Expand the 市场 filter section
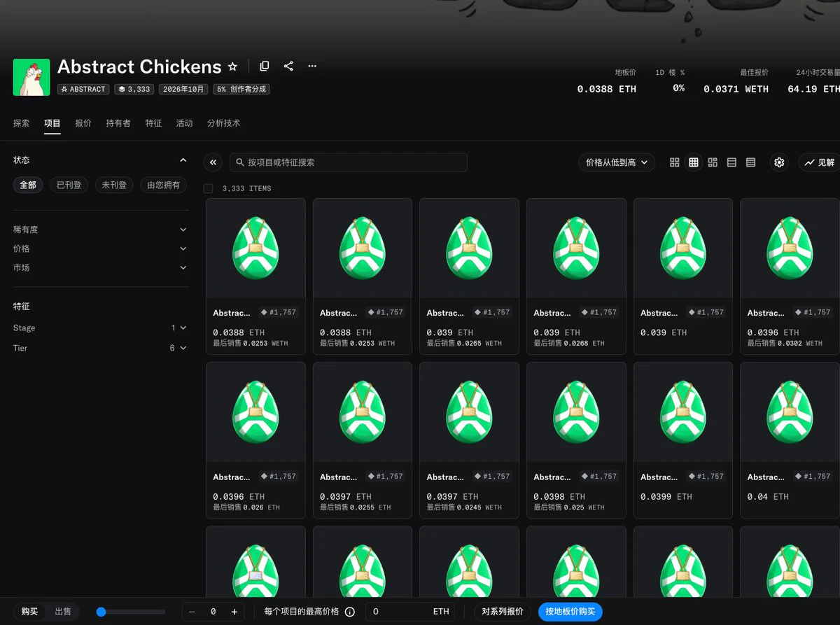Screen dimensions: 840x625 [101, 267]
